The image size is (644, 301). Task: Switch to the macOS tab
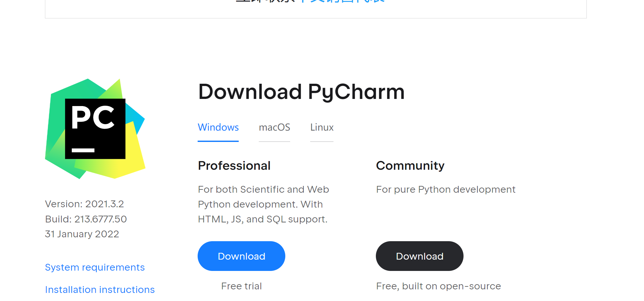(274, 127)
